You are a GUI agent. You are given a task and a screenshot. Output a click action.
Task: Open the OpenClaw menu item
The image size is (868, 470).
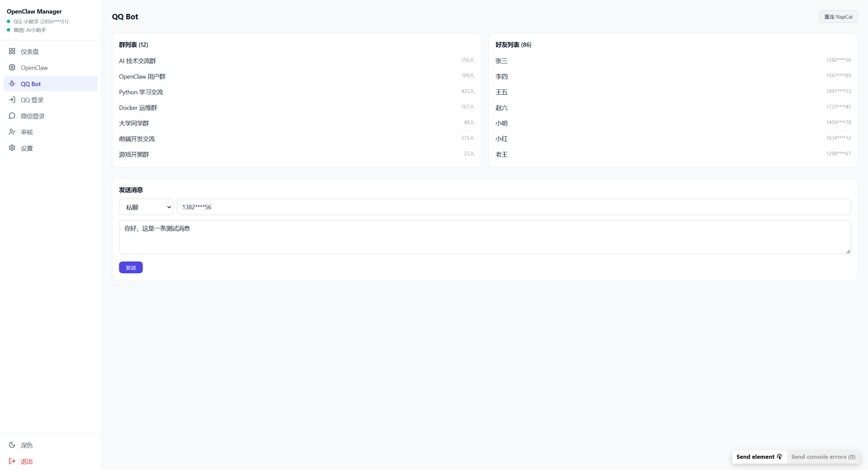point(51,67)
